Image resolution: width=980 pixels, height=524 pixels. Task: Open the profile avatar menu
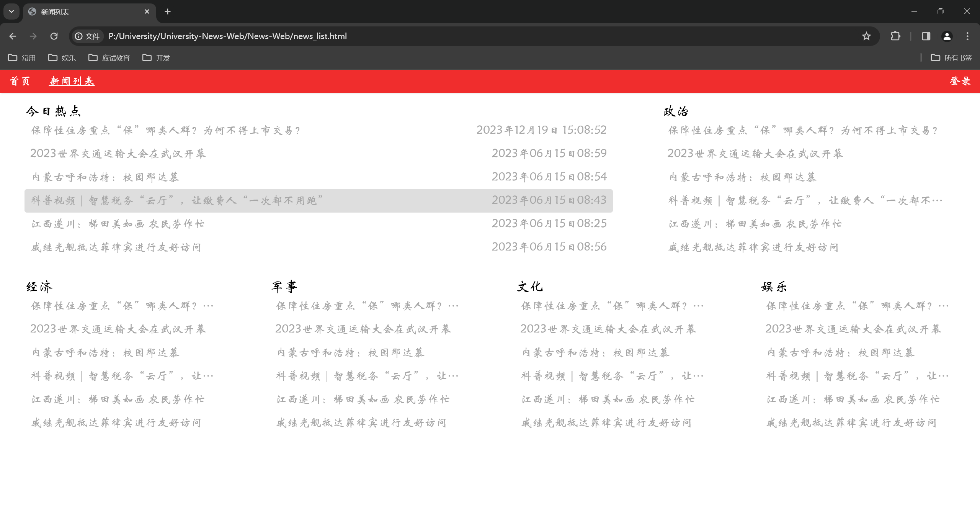[947, 36]
